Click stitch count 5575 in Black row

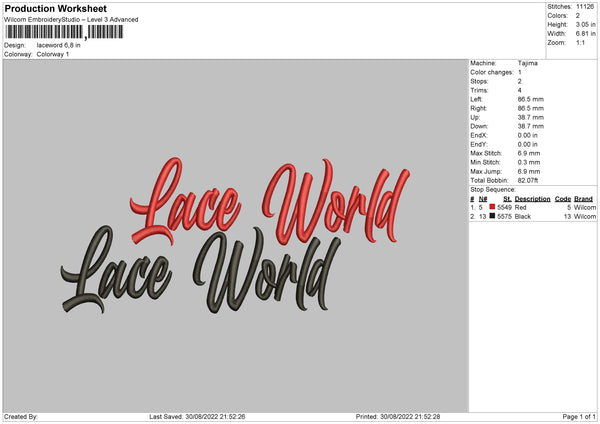(x=504, y=217)
